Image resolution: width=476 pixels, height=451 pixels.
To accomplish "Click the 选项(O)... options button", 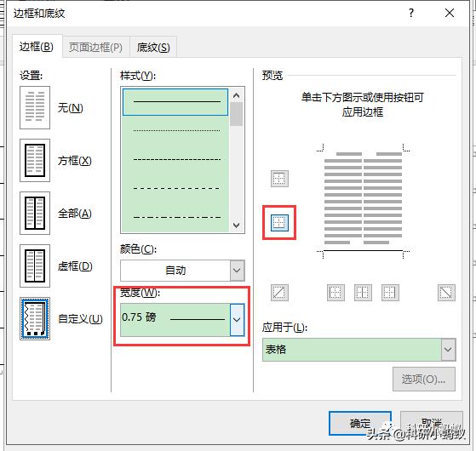I will (424, 380).
